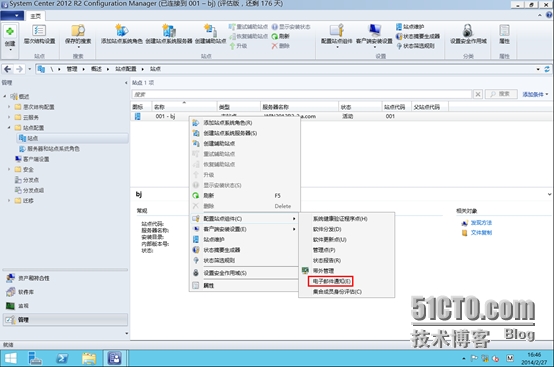Open Server Manager from the taskbar
The height and width of the screenshot is (367, 554).
click(x=35, y=359)
